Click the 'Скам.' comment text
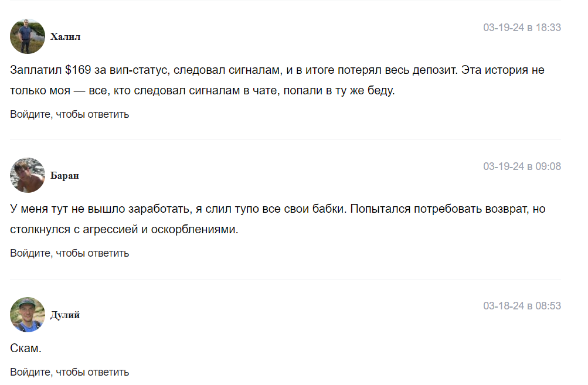 pos(26,349)
